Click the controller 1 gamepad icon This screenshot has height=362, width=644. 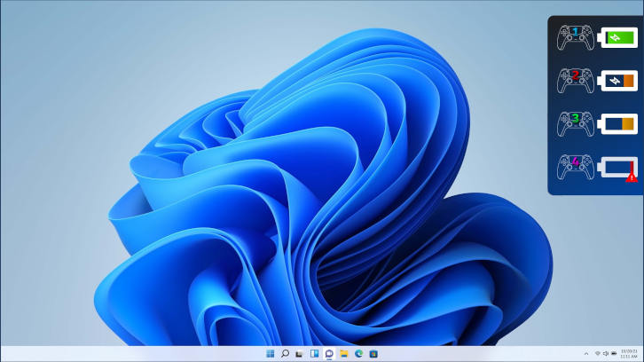click(x=573, y=37)
